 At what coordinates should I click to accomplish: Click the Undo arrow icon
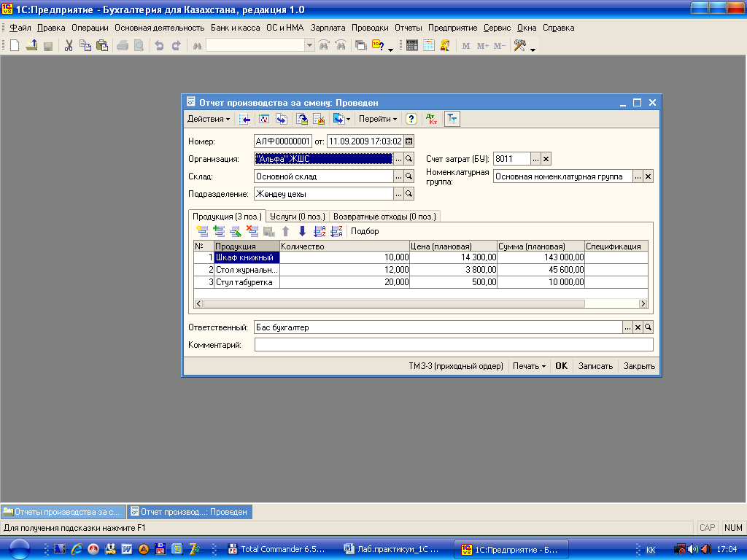click(160, 46)
